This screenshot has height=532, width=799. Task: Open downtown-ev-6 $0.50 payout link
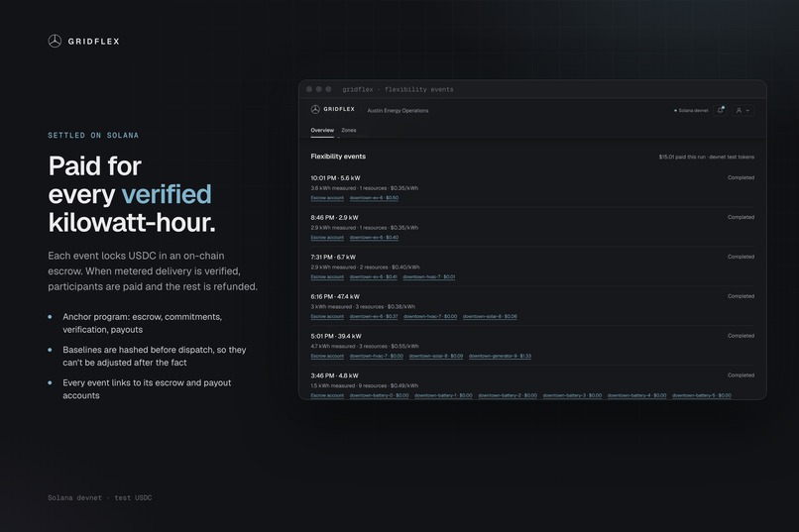(x=374, y=198)
